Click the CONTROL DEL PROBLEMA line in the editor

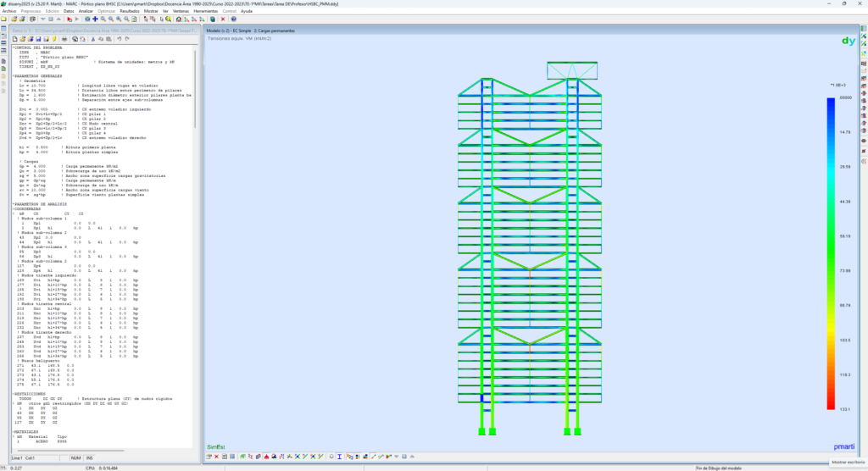coord(44,47)
